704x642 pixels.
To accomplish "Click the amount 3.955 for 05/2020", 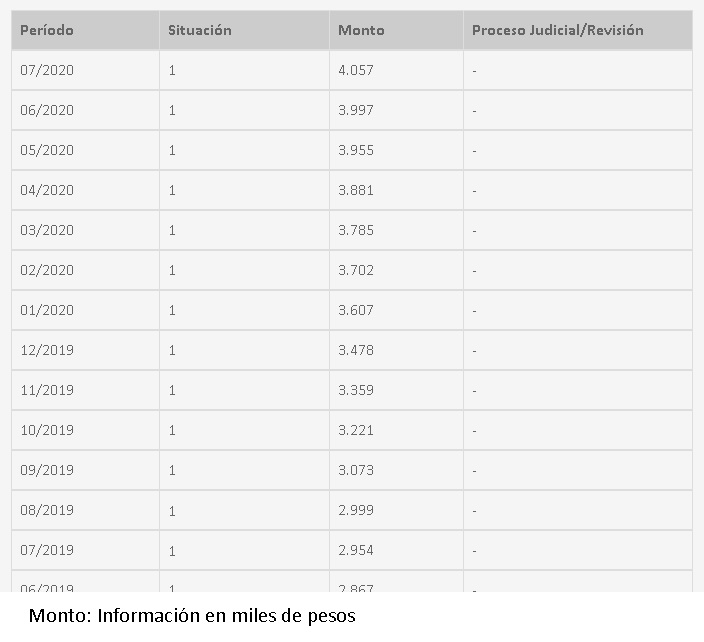I will pos(396,150).
